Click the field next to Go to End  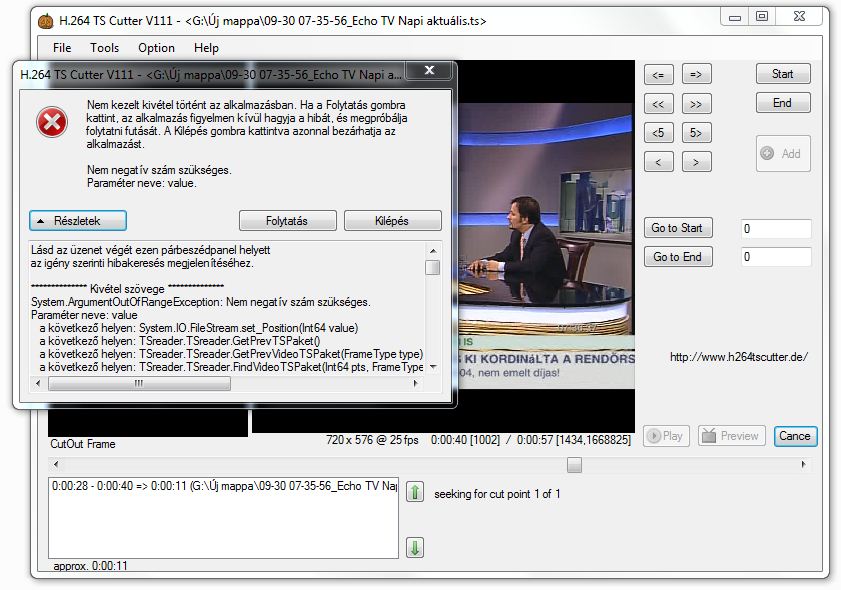[x=776, y=256]
